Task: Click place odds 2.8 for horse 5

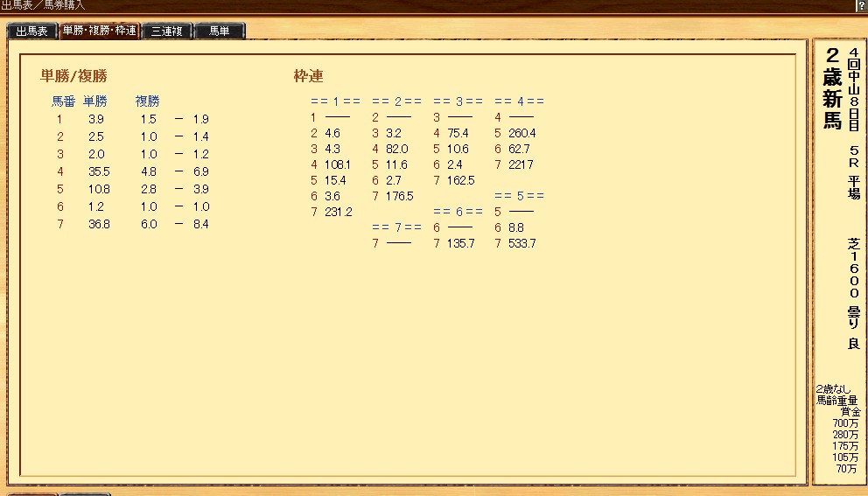Action: [x=149, y=189]
